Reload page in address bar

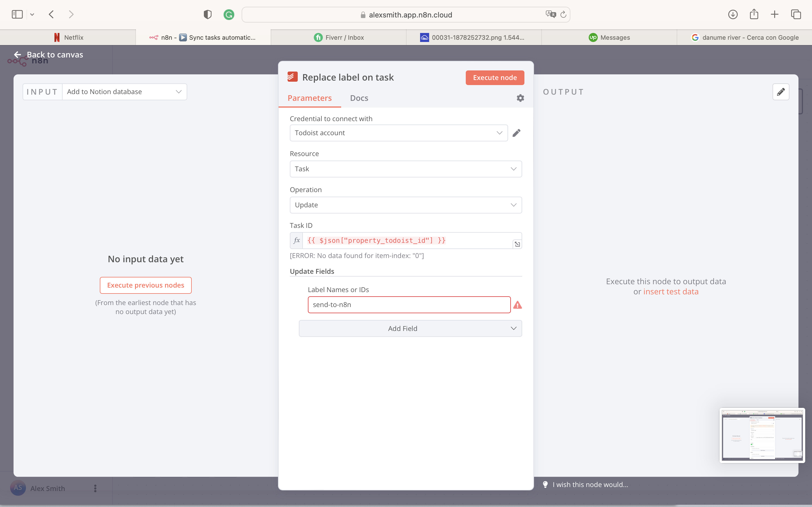(563, 14)
